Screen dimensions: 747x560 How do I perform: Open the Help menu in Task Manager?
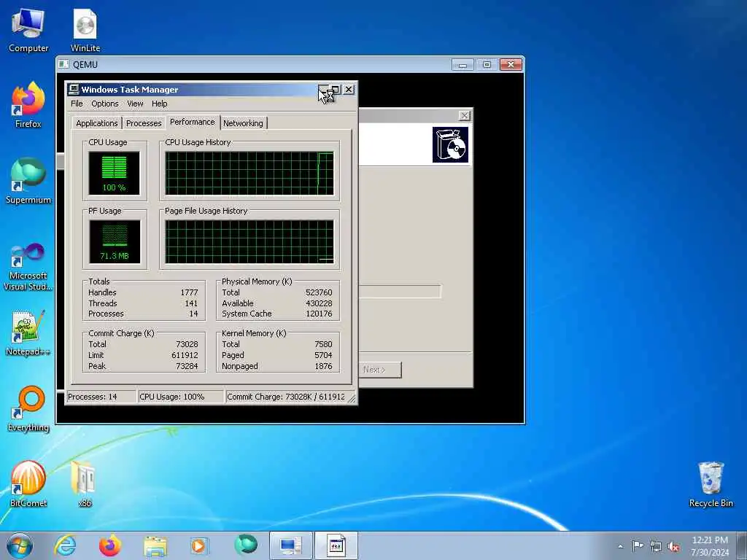pyautogui.click(x=160, y=104)
